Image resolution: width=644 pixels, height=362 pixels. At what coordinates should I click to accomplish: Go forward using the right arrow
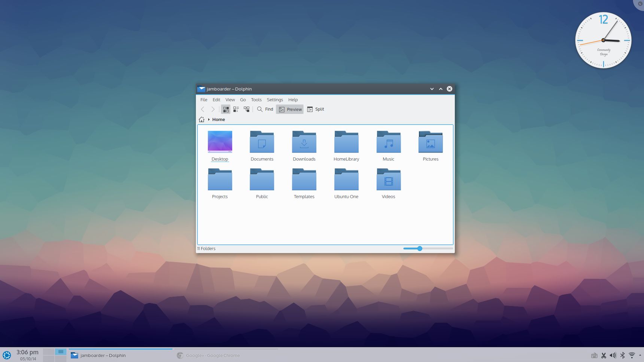[213, 109]
